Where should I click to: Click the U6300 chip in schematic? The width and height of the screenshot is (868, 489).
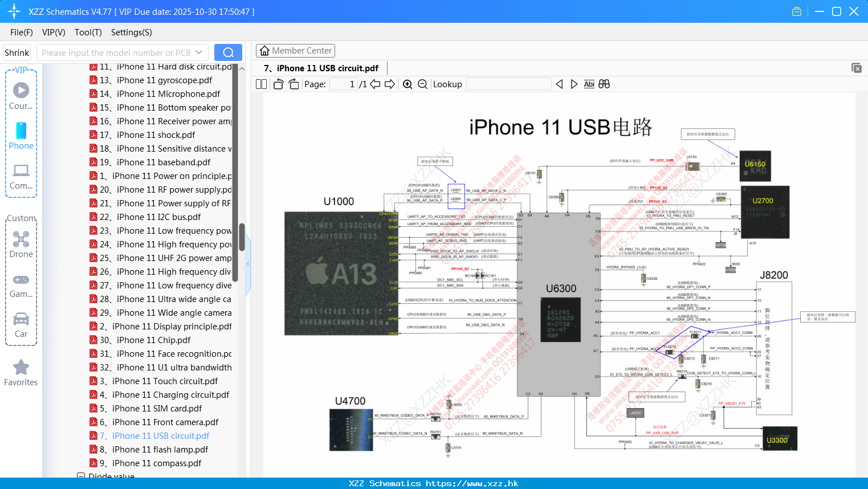tap(560, 319)
